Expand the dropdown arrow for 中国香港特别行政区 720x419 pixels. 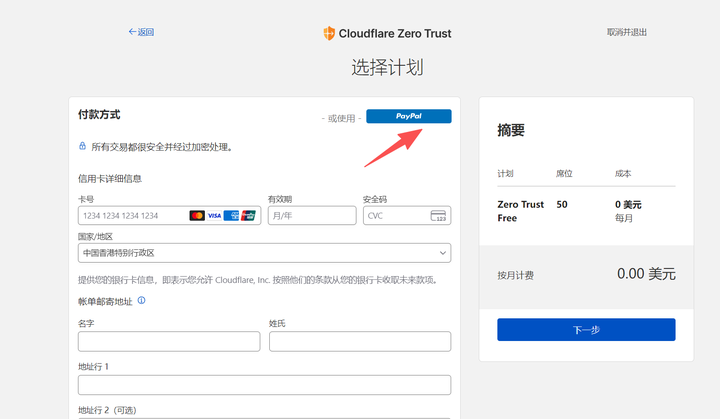click(x=442, y=253)
